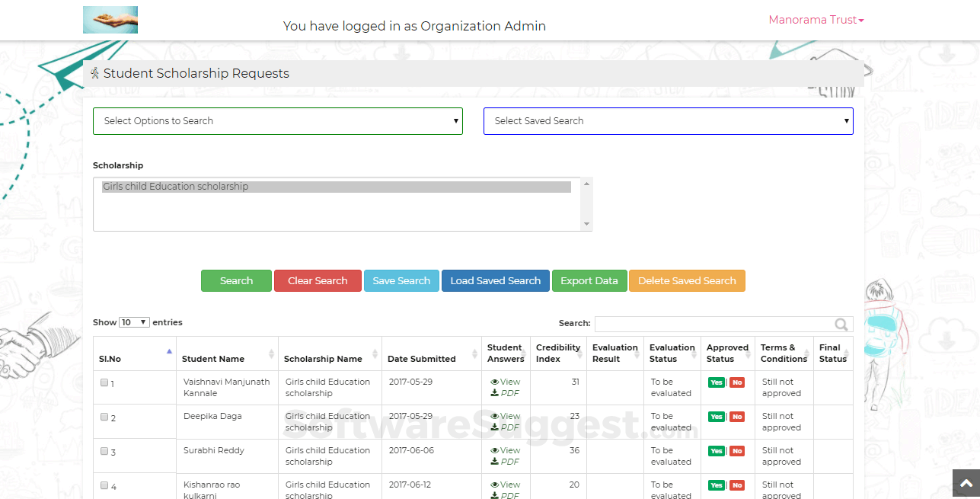Image resolution: width=980 pixels, height=499 pixels.
Task: Expand the Select Saved Search dropdown
Action: (668, 121)
